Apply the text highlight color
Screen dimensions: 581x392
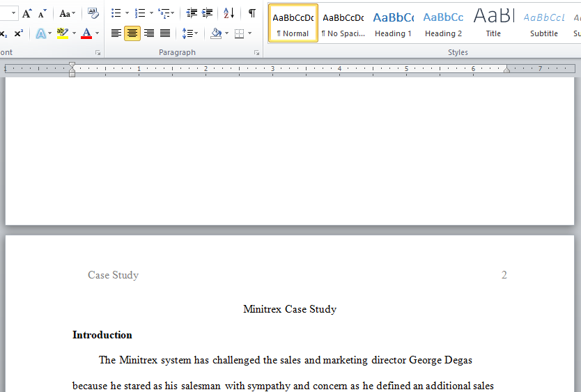(x=62, y=33)
